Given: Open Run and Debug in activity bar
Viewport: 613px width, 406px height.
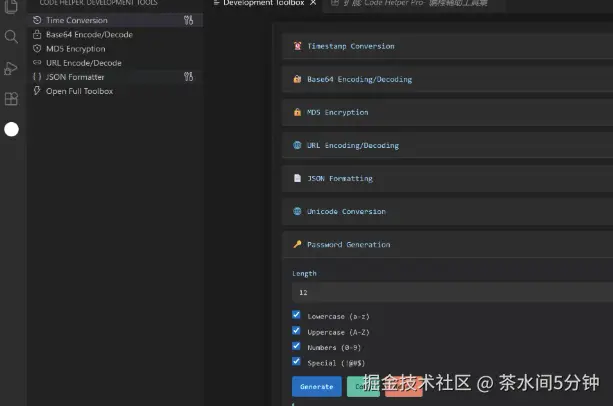Looking at the screenshot, I should 11,68.
